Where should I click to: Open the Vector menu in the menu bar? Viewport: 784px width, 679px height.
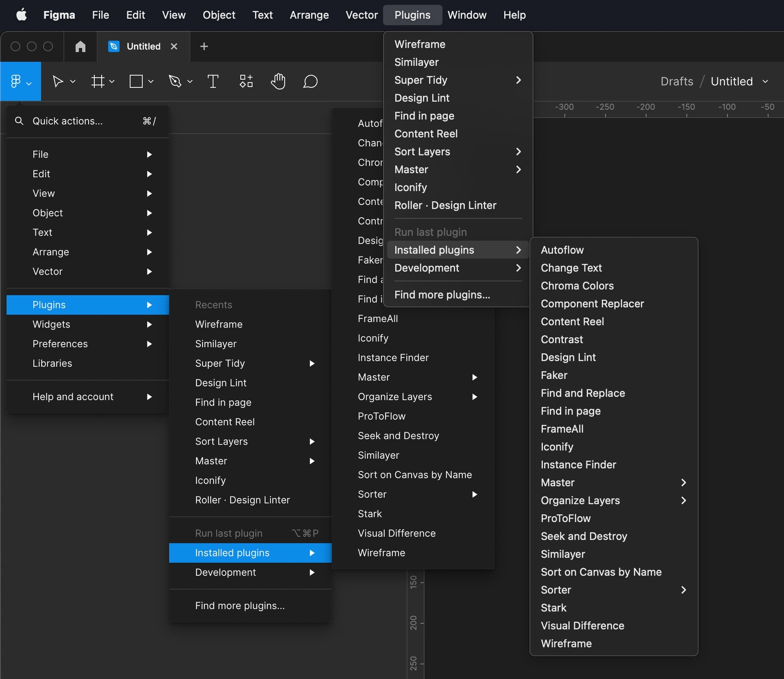point(361,15)
